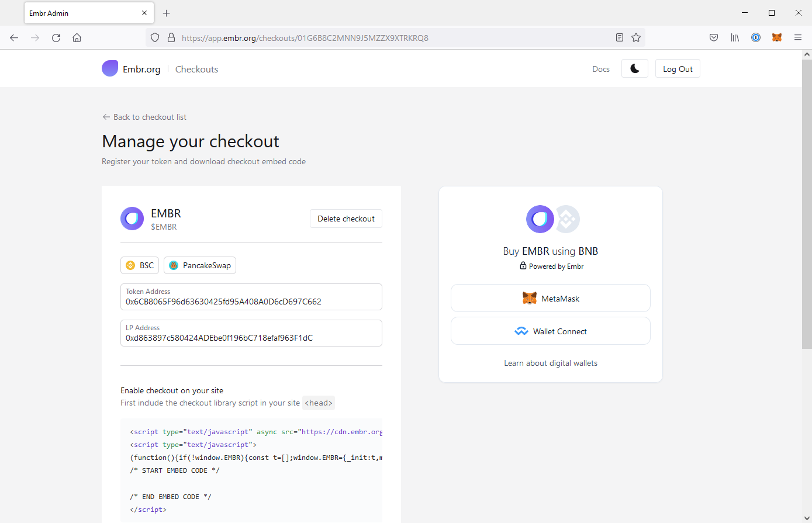Click the START EMBED CODE comment line
This screenshot has height=523, width=812.
click(x=175, y=470)
